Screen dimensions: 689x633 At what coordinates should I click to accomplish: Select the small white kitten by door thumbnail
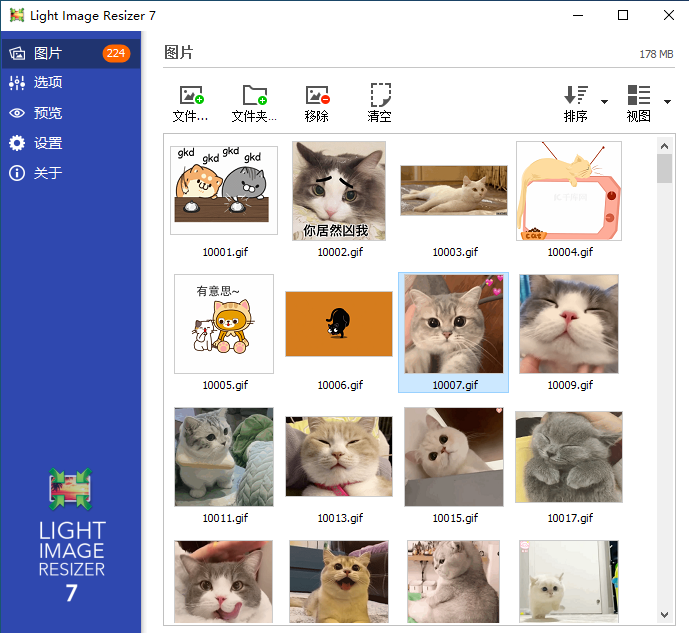[569, 582]
